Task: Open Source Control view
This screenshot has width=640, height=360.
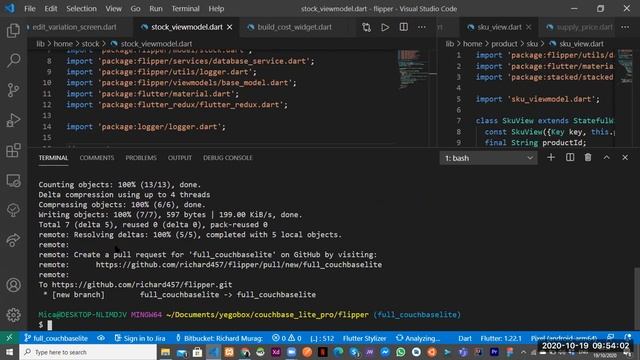Action: 13,90
